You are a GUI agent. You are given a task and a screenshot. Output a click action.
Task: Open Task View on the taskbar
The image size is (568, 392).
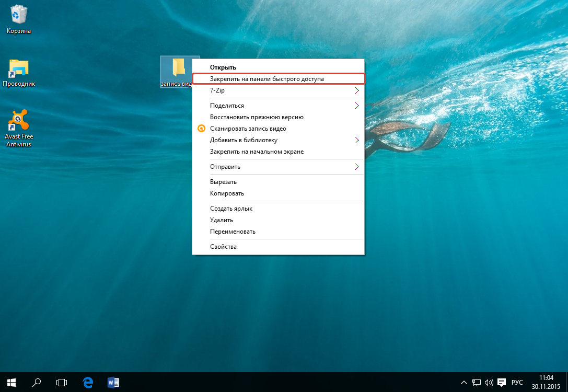(x=62, y=382)
